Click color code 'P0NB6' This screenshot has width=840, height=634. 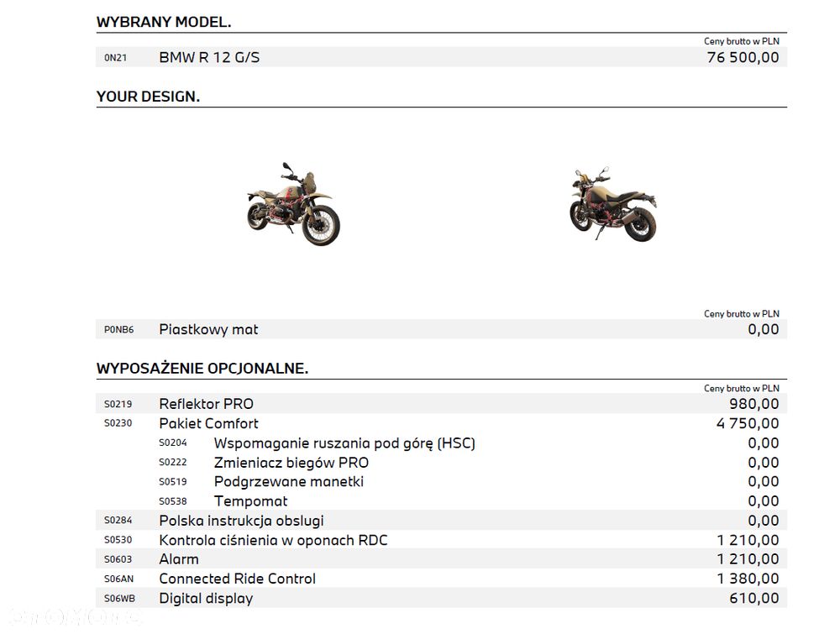(x=118, y=330)
